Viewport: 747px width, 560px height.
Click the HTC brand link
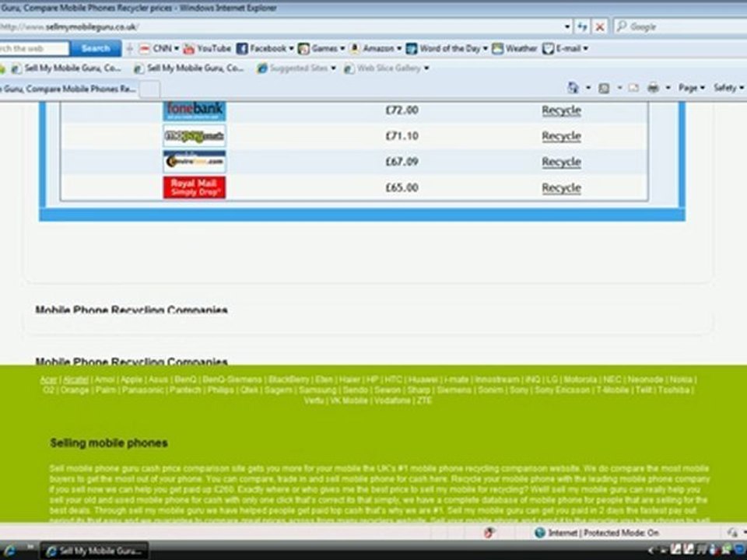pyautogui.click(x=393, y=380)
